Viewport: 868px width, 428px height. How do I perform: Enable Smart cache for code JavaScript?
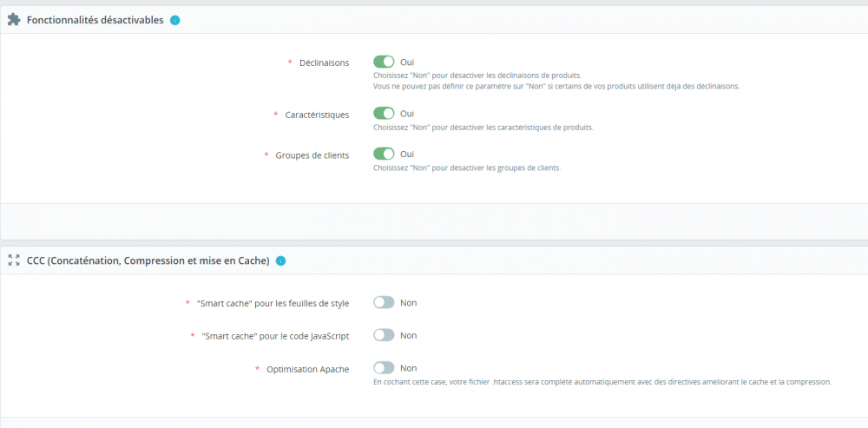pyautogui.click(x=384, y=335)
